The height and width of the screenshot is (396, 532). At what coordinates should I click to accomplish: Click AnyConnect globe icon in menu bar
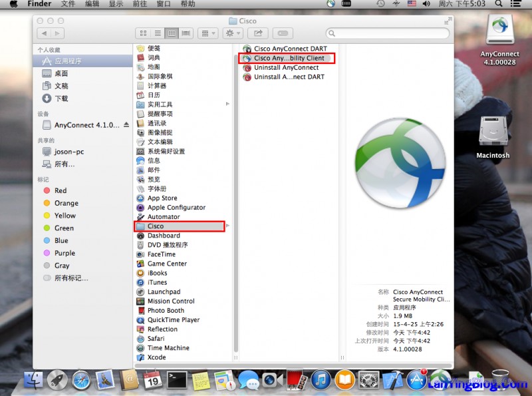331,4
